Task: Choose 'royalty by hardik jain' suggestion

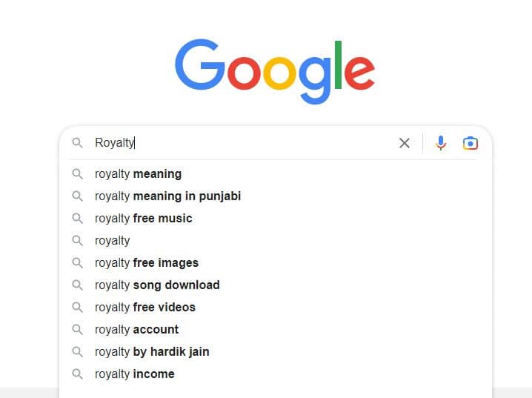Action: pyautogui.click(x=276, y=351)
